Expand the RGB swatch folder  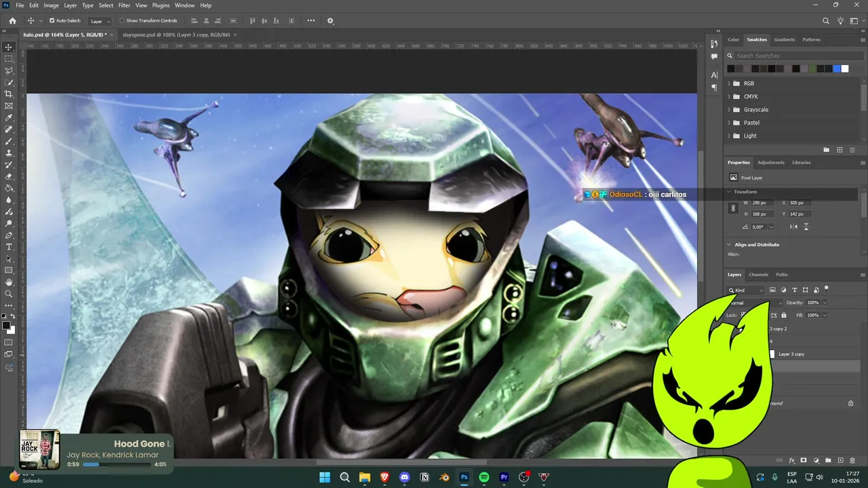[x=729, y=83]
